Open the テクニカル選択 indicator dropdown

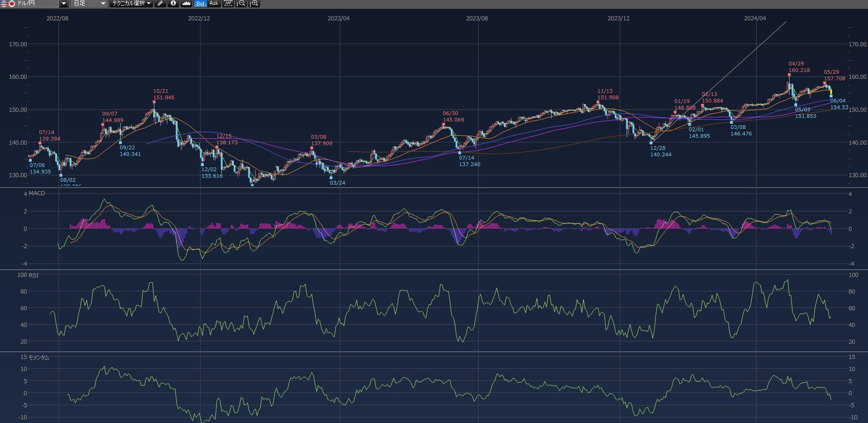(131, 4)
